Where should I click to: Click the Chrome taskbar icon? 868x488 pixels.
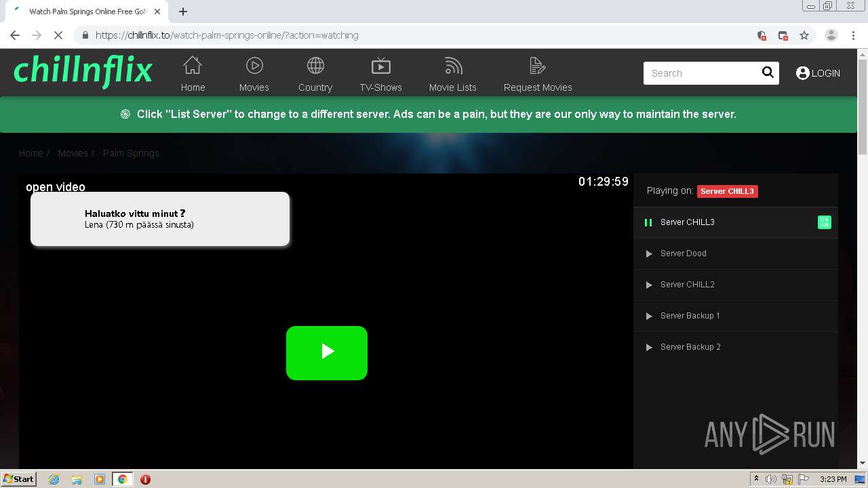(123, 479)
